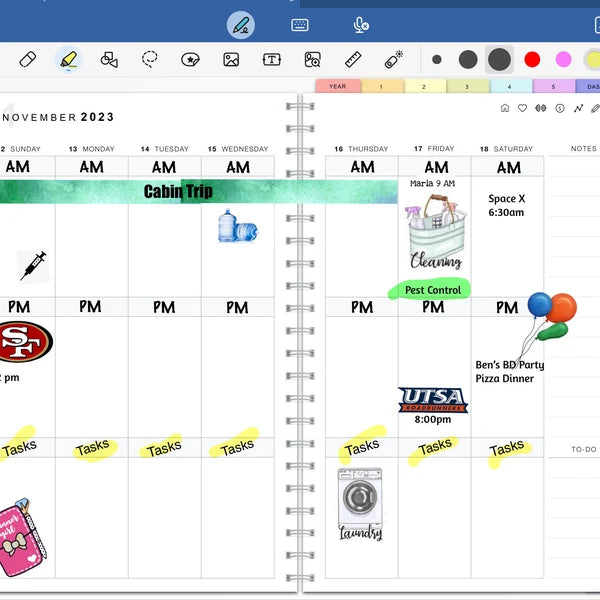The width and height of the screenshot is (600, 600).
Task: Pick the smallest stroke thickness dot
Action: coord(437,60)
